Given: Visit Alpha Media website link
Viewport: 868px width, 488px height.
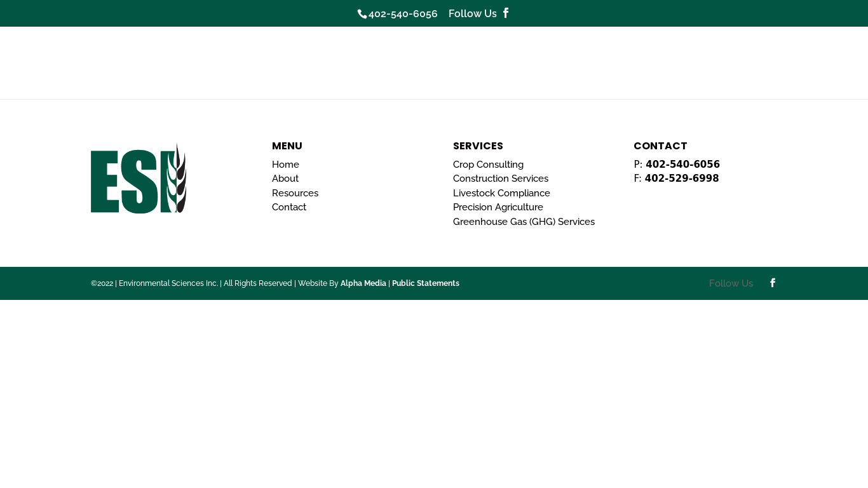Looking at the screenshot, I should click(363, 283).
